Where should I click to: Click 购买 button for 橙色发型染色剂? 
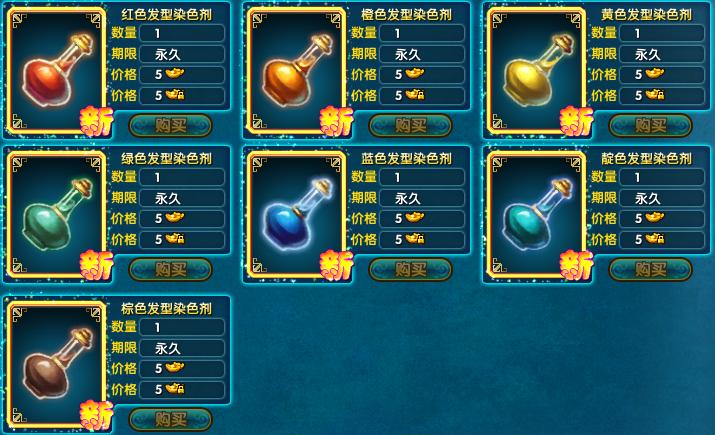410,125
